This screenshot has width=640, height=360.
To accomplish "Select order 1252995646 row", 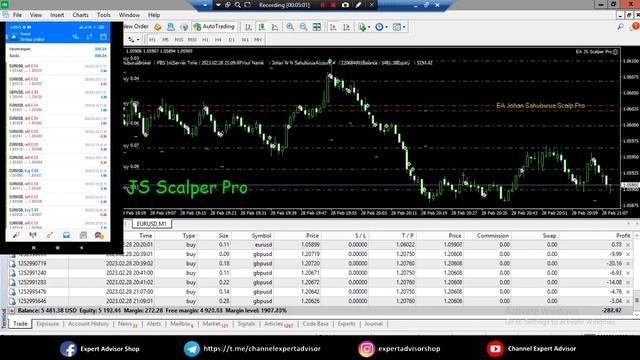I will 320,301.
